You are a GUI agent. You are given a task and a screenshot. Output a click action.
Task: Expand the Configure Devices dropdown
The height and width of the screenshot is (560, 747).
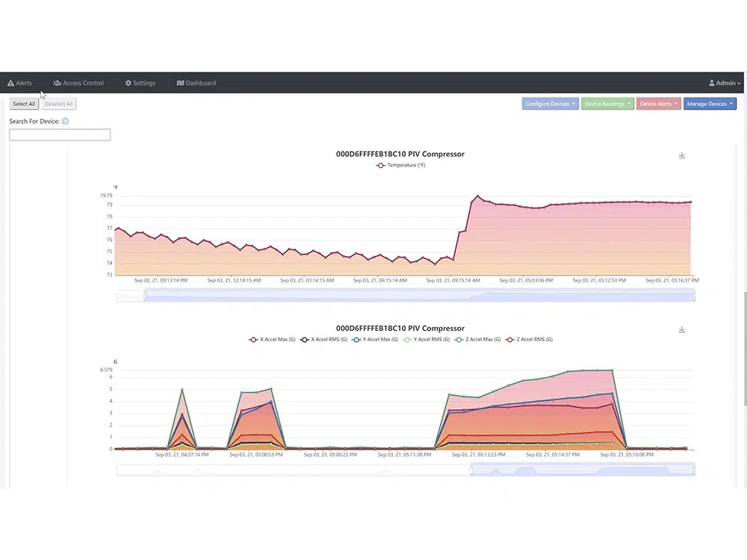pos(551,104)
